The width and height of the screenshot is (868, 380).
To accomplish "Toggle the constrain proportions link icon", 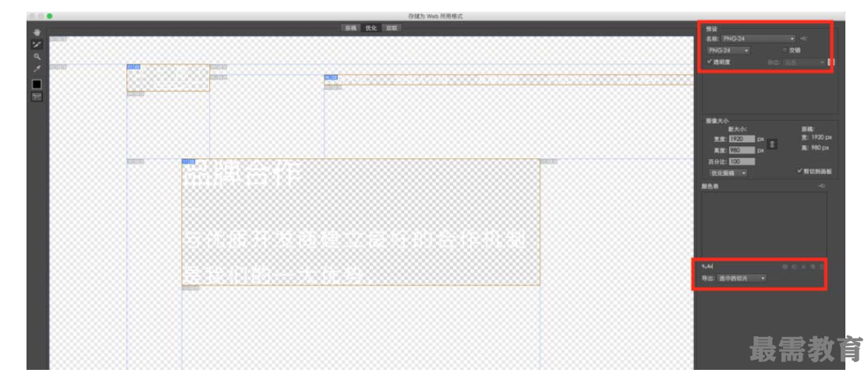I will click(x=774, y=144).
